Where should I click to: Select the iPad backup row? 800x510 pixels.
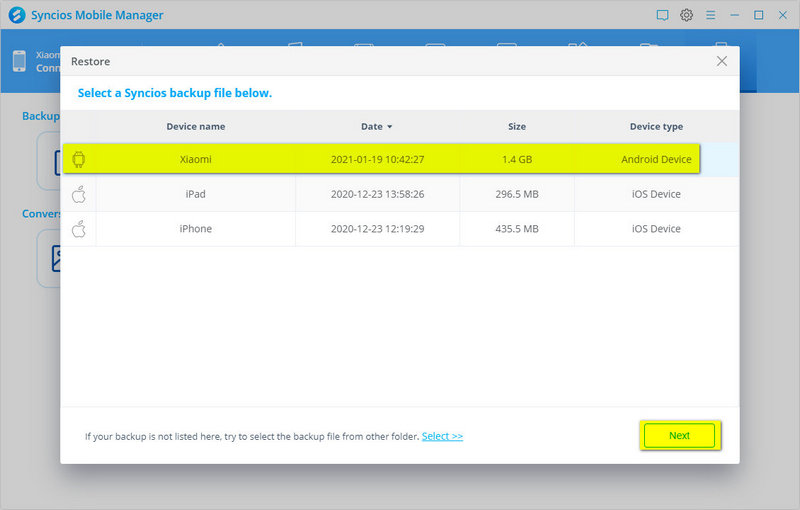point(399,194)
